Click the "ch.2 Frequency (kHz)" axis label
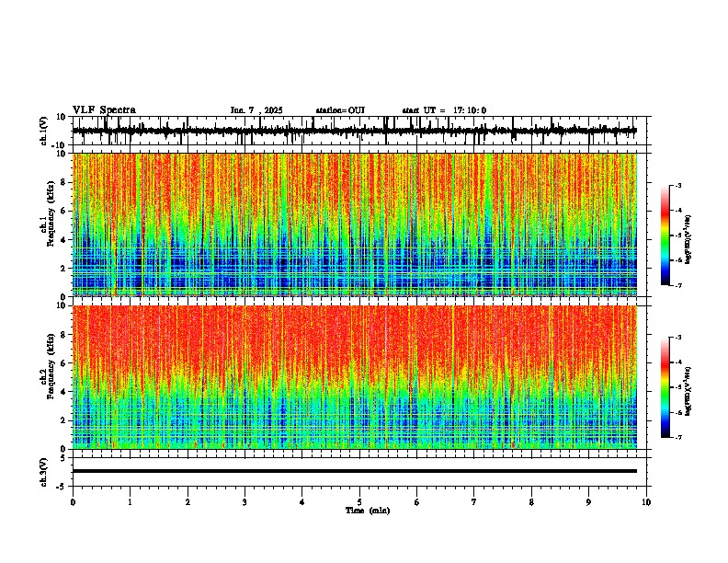Image resolution: width=728 pixels, height=563 pixels. tap(47, 366)
